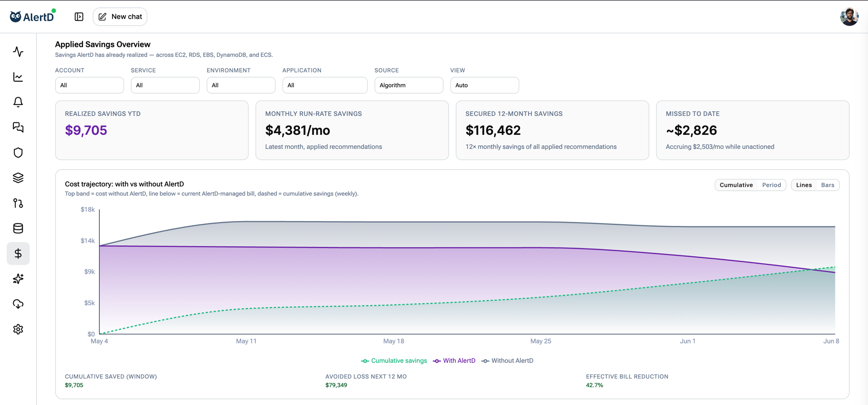This screenshot has height=405, width=868.
Task: Open the Service filter dropdown
Action: (x=165, y=85)
